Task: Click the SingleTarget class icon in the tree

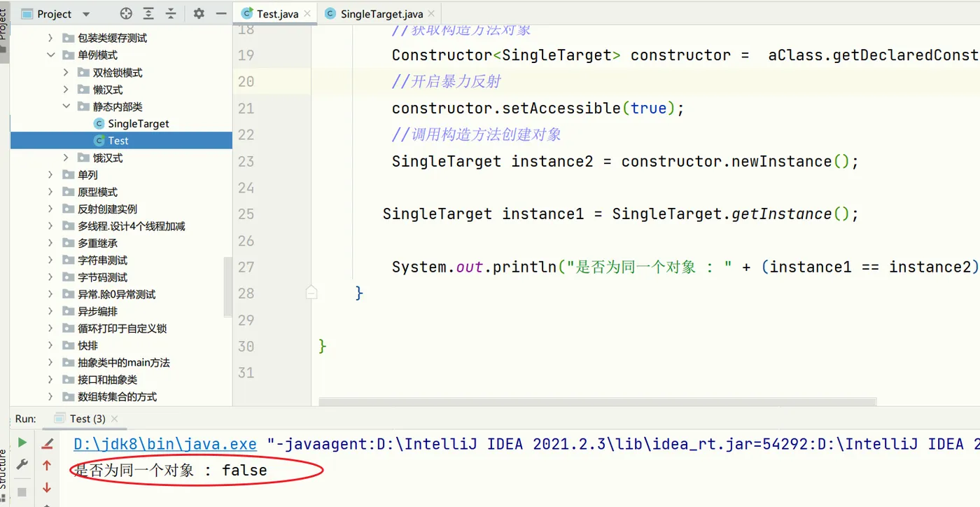Action: click(x=99, y=123)
